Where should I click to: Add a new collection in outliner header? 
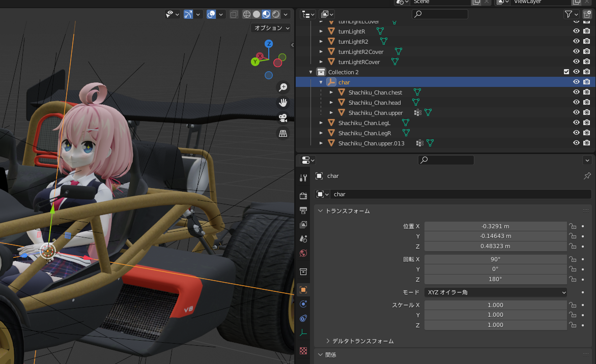(x=587, y=14)
